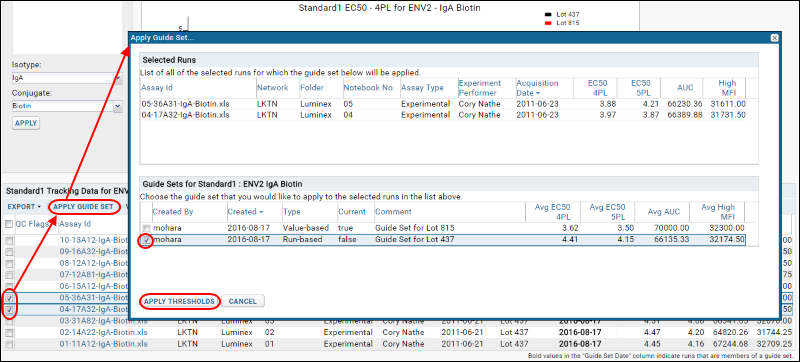Check the 08-12A12-IgA-Biotin row checkbox

coord(9,263)
